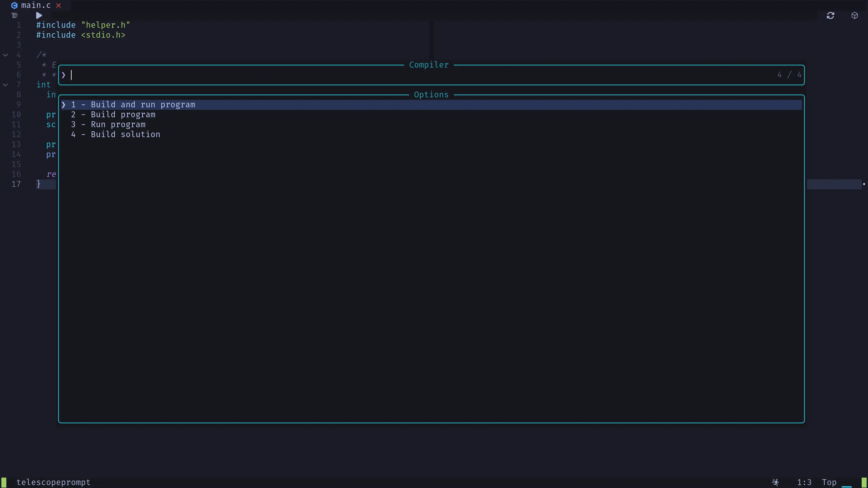Screen dimensions: 868x488
Task: Click the '1:3' cursor position indicator
Action: [x=804, y=482]
